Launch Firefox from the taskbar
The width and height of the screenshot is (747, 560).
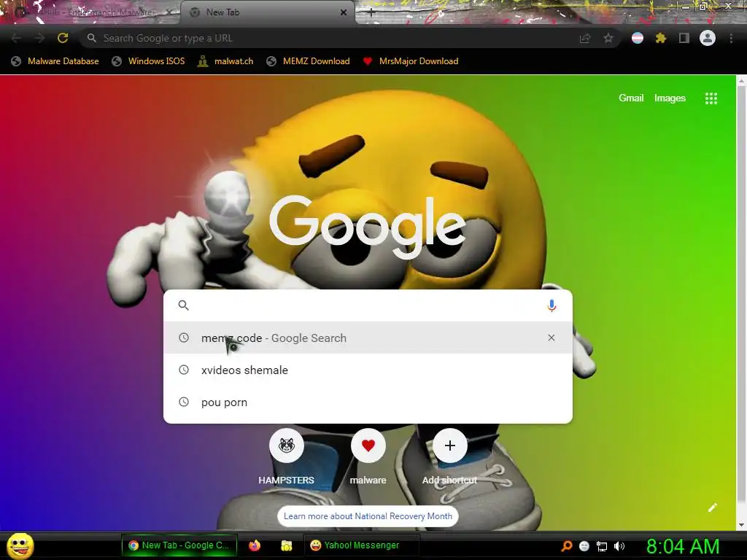(255, 545)
